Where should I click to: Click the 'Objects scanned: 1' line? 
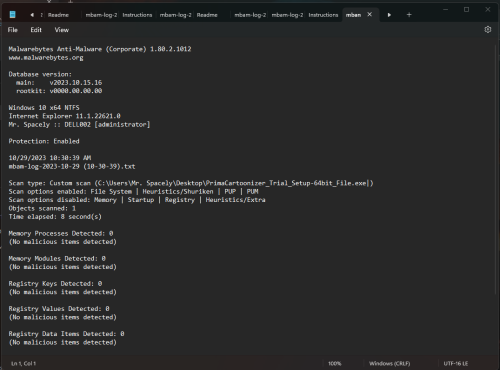[42, 208]
